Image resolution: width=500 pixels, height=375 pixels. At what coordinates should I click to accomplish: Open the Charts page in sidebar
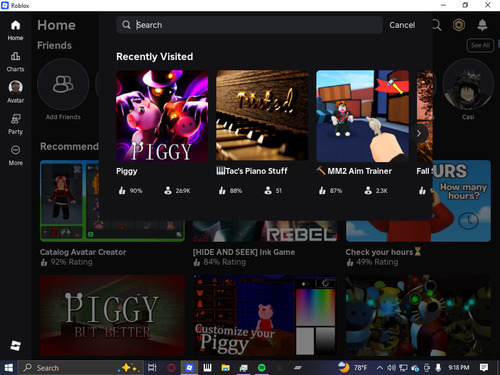pos(15,62)
